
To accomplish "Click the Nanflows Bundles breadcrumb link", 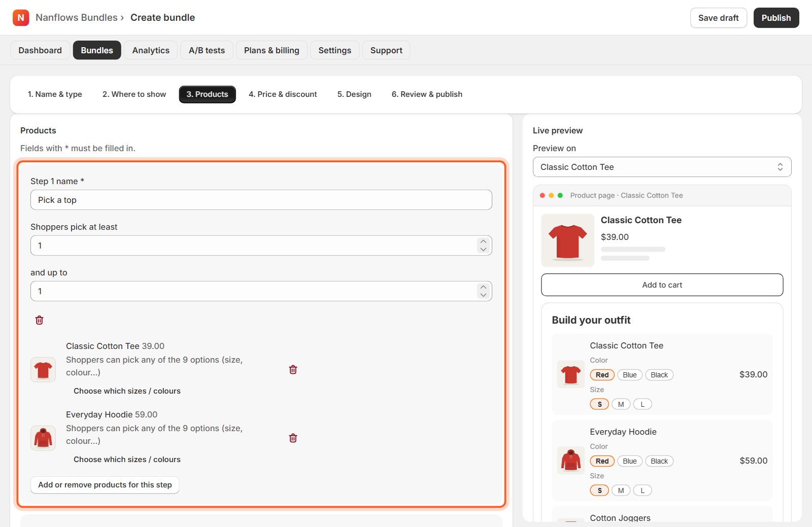I will coord(77,18).
